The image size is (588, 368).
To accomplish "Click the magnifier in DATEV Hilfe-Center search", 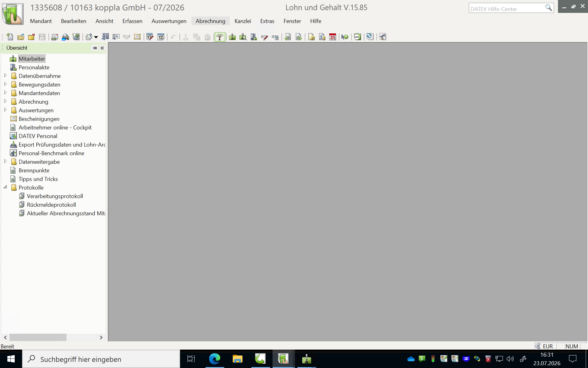I will (x=548, y=8).
